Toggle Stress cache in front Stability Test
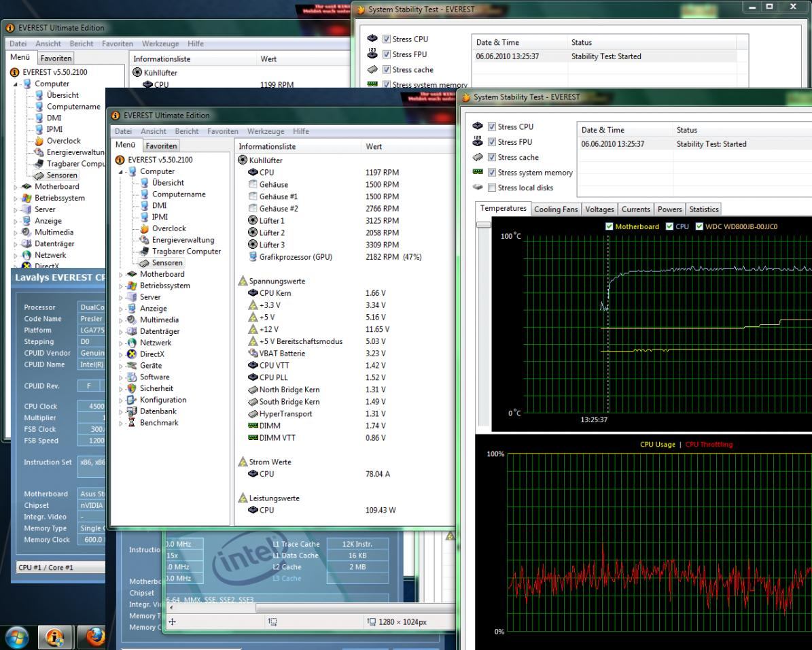 492,157
